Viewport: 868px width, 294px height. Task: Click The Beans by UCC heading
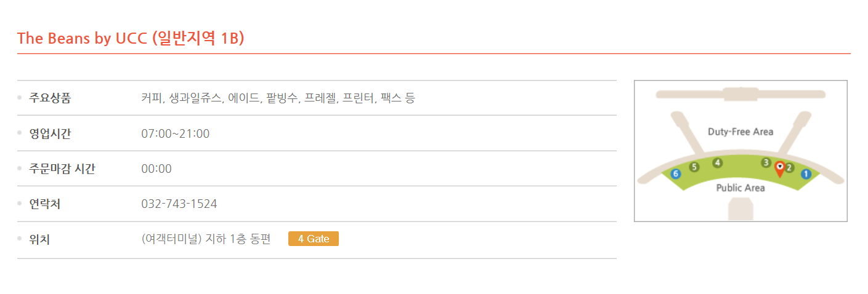pyautogui.click(x=131, y=38)
